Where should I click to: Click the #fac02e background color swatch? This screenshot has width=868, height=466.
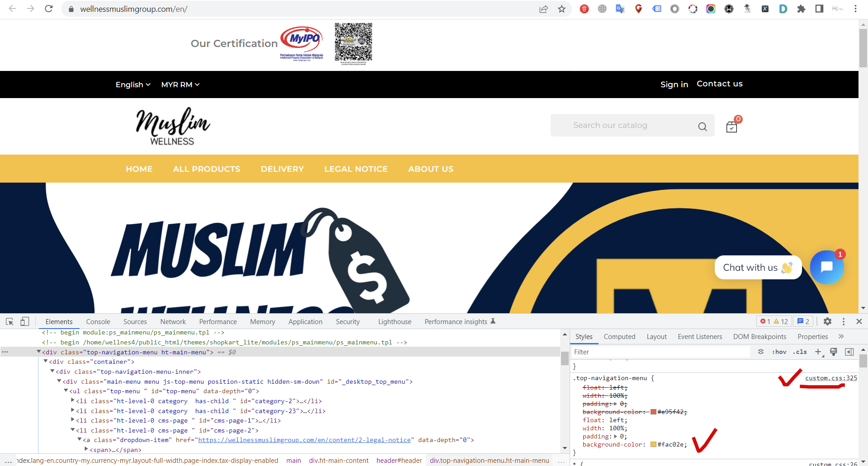pyautogui.click(x=653, y=445)
